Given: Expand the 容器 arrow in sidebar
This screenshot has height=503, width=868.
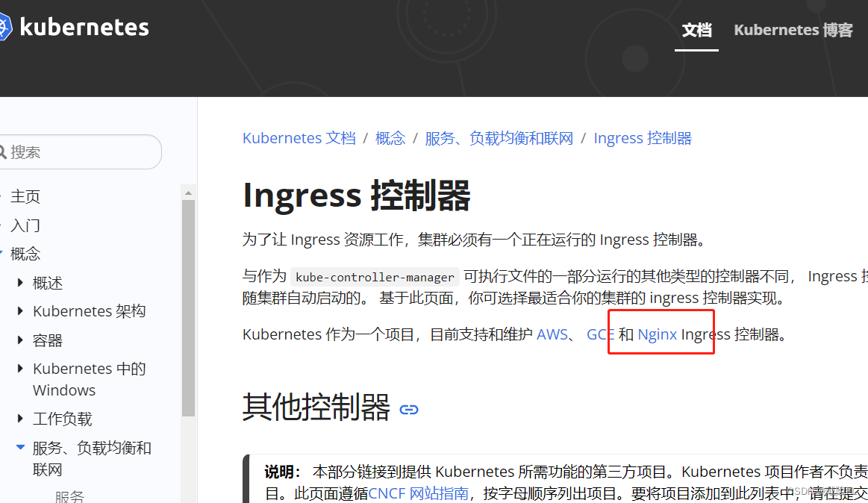Looking at the screenshot, I should [20, 340].
